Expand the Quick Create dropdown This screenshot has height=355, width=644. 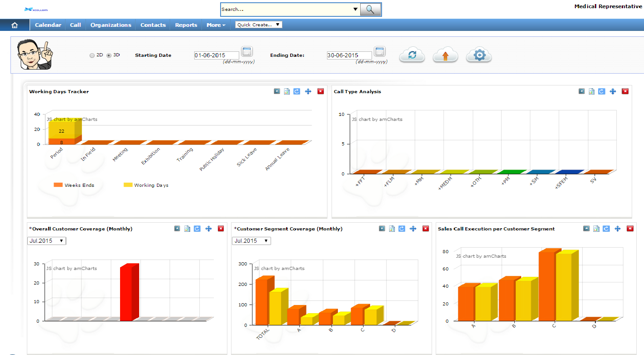point(258,25)
